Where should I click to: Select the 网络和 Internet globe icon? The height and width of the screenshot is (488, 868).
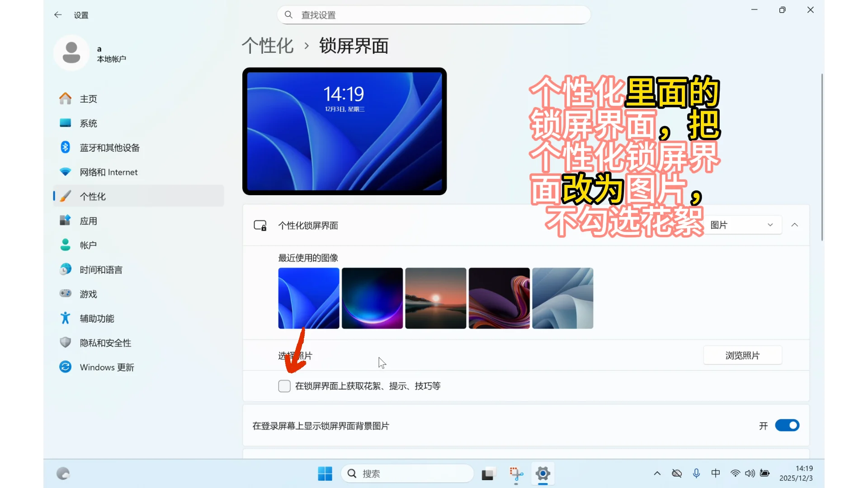[65, 172]
